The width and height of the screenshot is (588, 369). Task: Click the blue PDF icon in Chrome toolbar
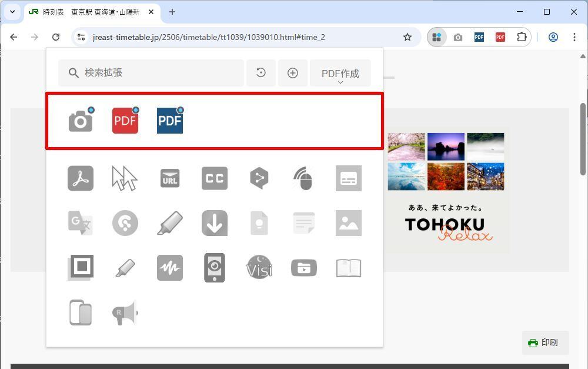[x=479, y=37]
